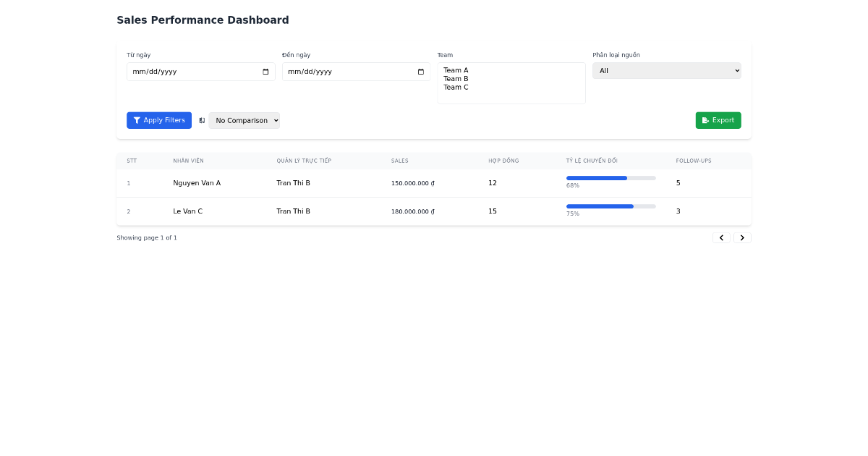Screen dimensions: 868x456
Task: Click the filter icon on Apply Filters
Action: coord(137,120)
